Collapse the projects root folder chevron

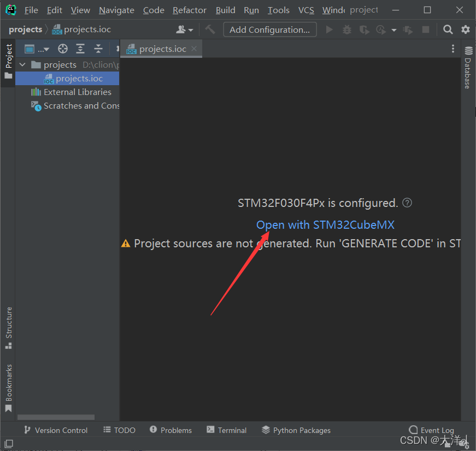(x=22, y=64)
